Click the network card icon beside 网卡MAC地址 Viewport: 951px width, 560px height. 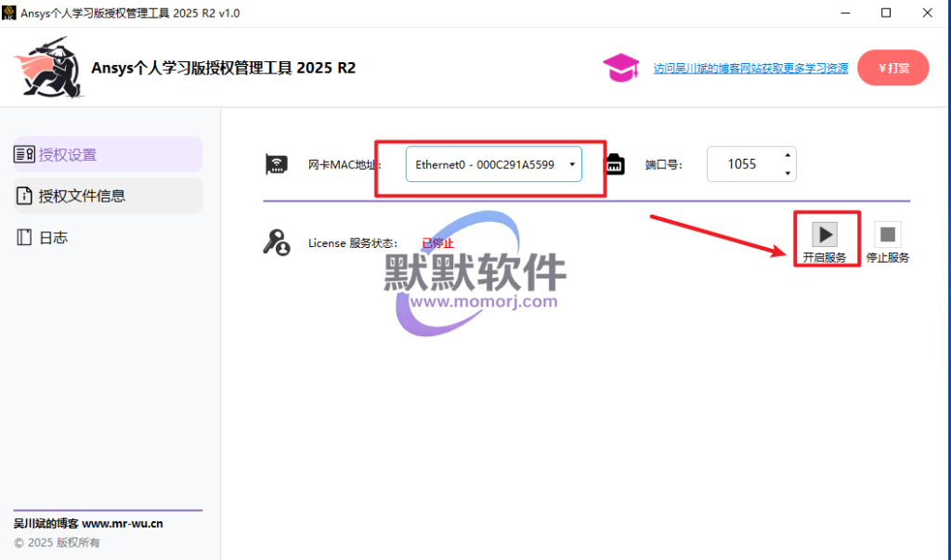276,164
